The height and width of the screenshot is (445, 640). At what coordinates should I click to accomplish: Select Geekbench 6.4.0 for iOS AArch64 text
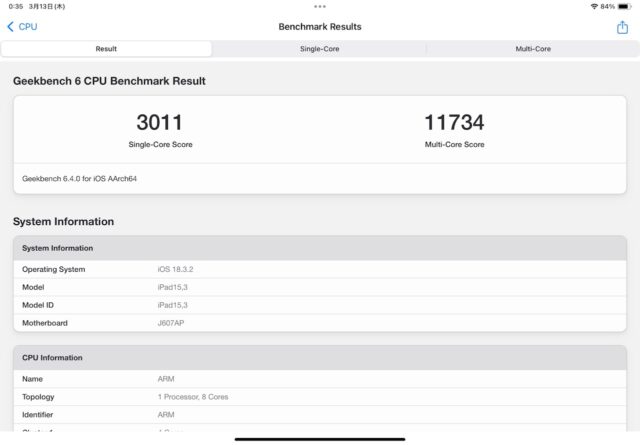click(x=79, y=178)
